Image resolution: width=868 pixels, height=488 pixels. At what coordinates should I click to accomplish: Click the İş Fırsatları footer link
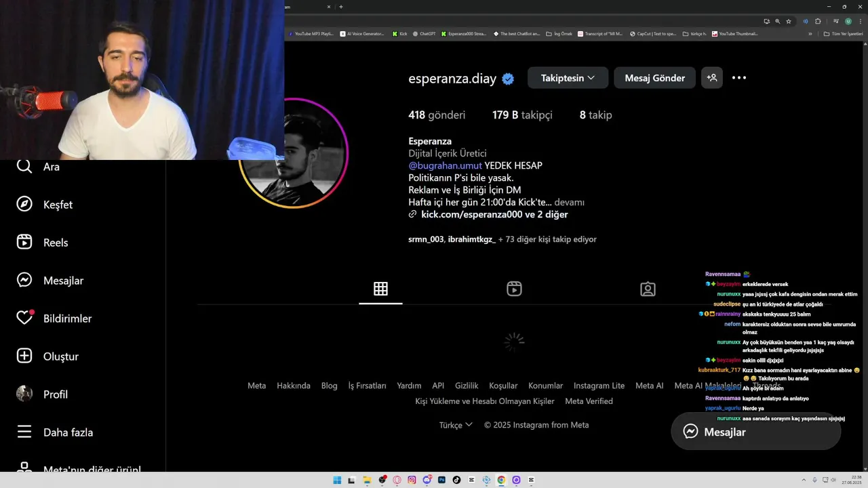pos(367,386)
